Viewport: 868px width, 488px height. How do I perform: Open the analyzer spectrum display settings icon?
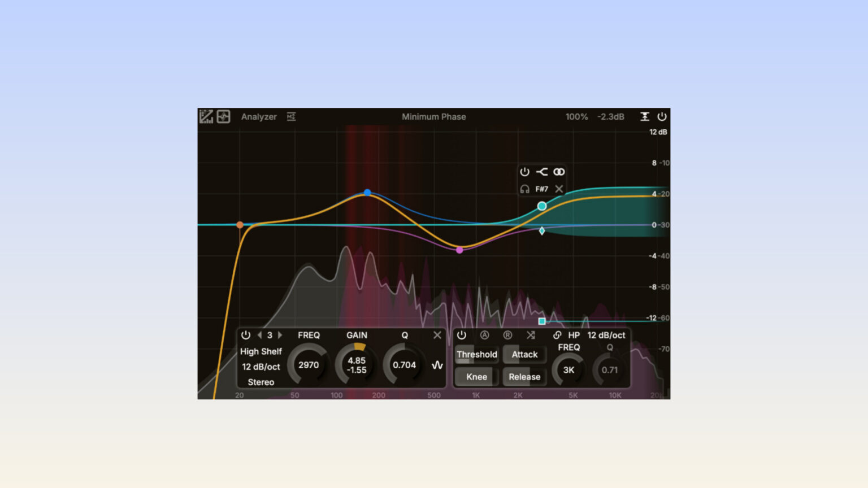206,117
